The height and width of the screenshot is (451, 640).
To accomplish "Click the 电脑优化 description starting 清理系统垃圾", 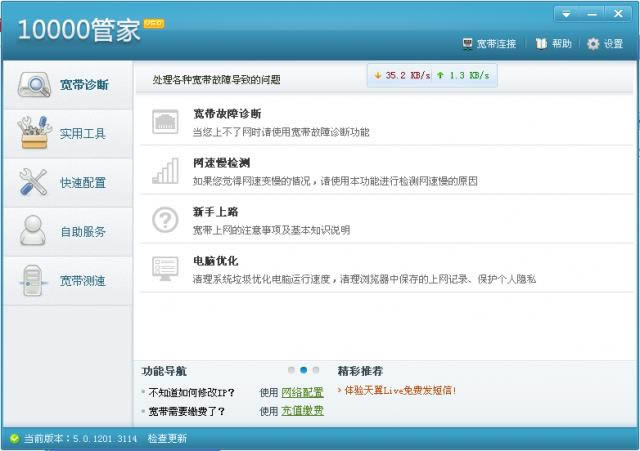I will [364, 279].
